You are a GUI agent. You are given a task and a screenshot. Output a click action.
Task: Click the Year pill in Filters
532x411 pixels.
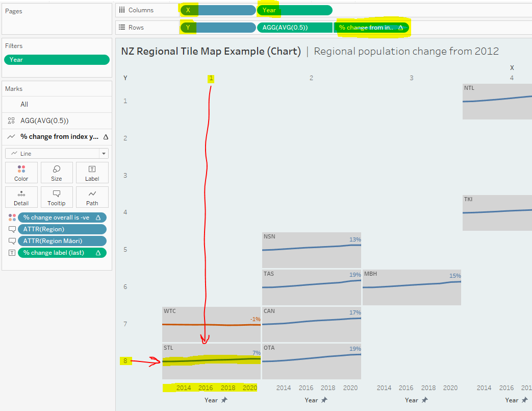click(x=57, y=60)
